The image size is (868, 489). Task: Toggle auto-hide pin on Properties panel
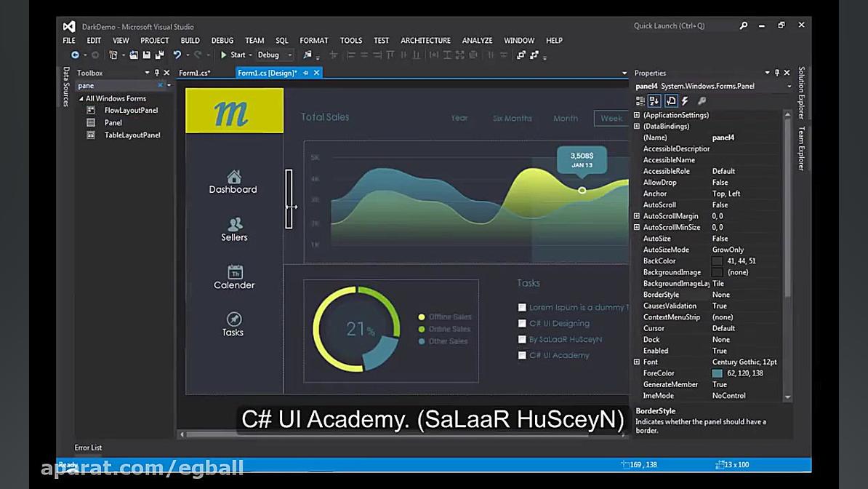[777, 73]
